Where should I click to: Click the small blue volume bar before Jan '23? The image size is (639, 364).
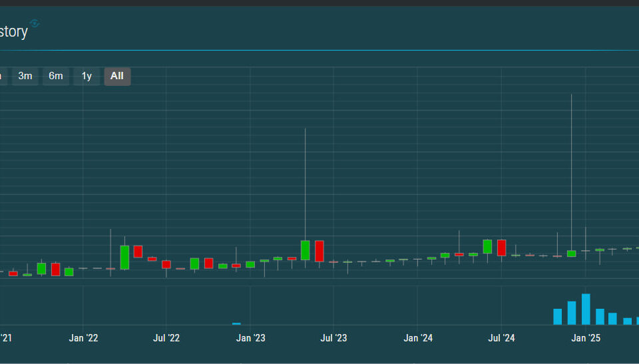tap(236, 323)
